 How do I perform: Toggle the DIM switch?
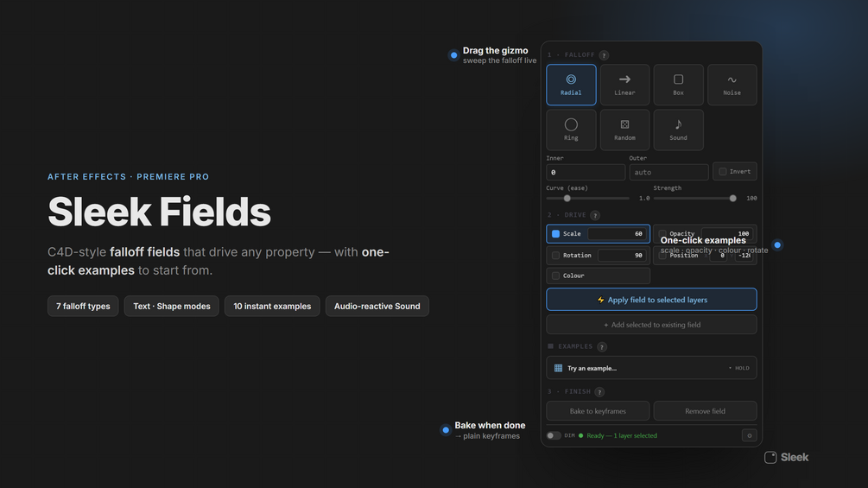pos(554,435)
